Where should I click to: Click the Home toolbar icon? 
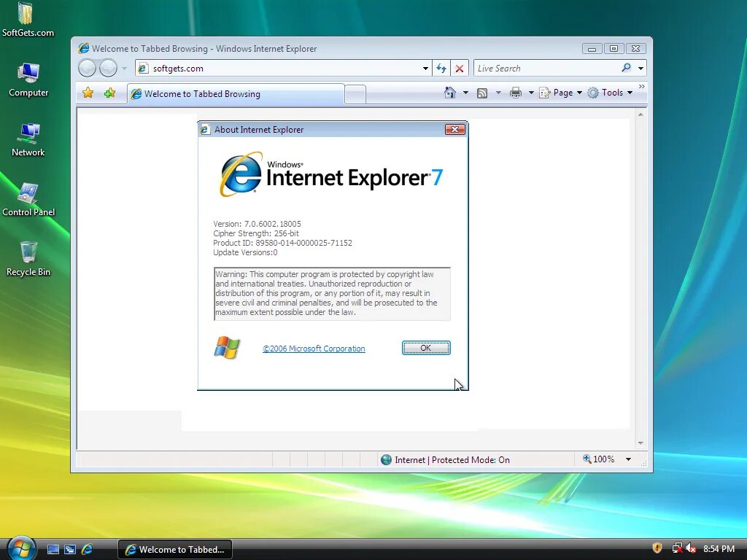point(449,93)
